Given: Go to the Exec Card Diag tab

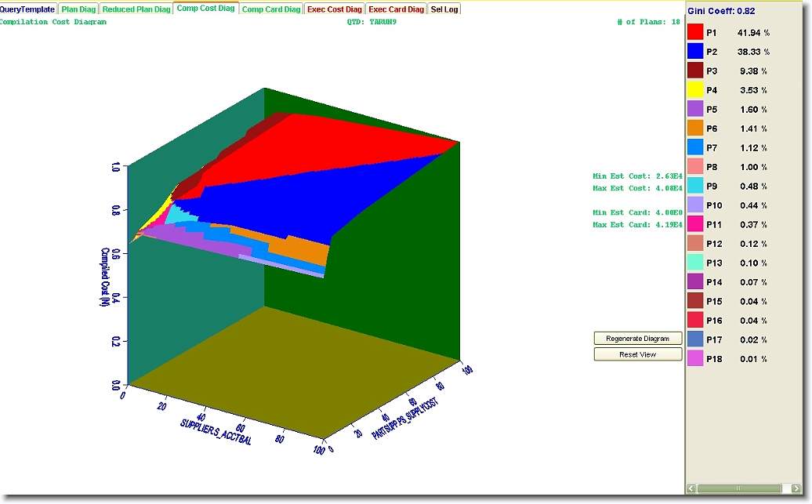Looking at the screenshot, I should [397, 9].
